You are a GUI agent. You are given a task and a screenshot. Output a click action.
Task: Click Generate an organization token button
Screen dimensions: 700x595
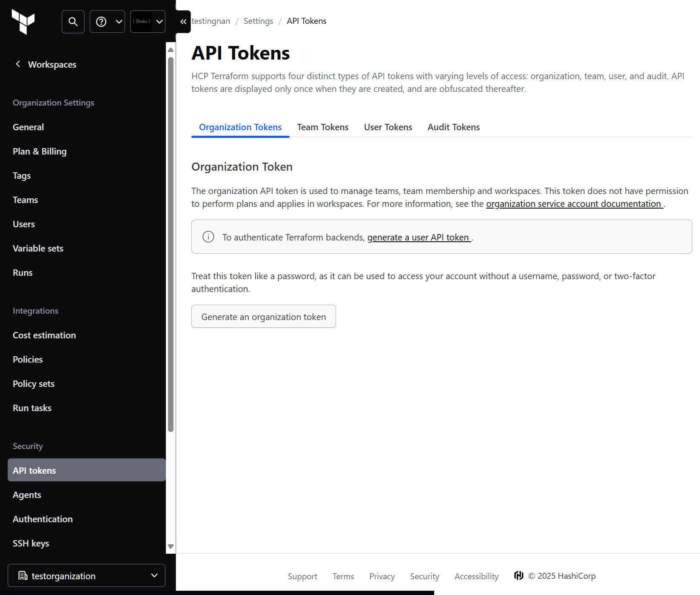[264, 316]
